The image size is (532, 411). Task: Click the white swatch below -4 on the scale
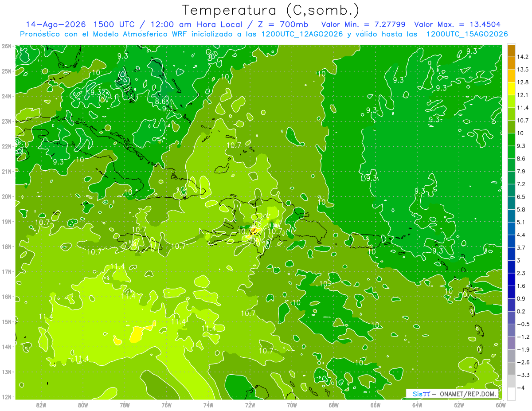pyautogui.click(x=511, y=394)
